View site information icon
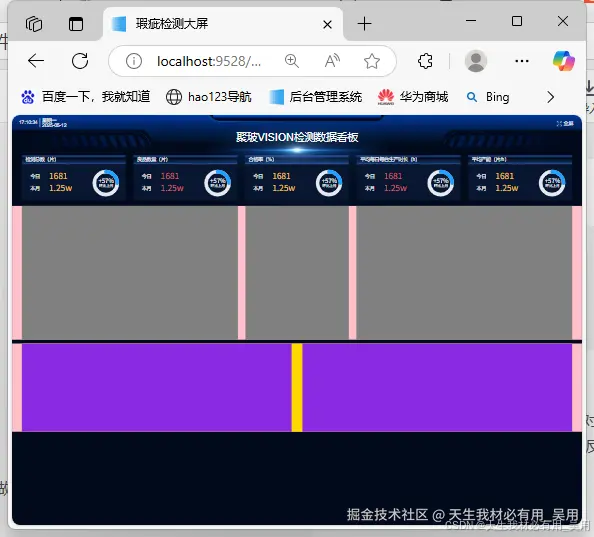Viewport: 594px width, 537px height. 134,61
